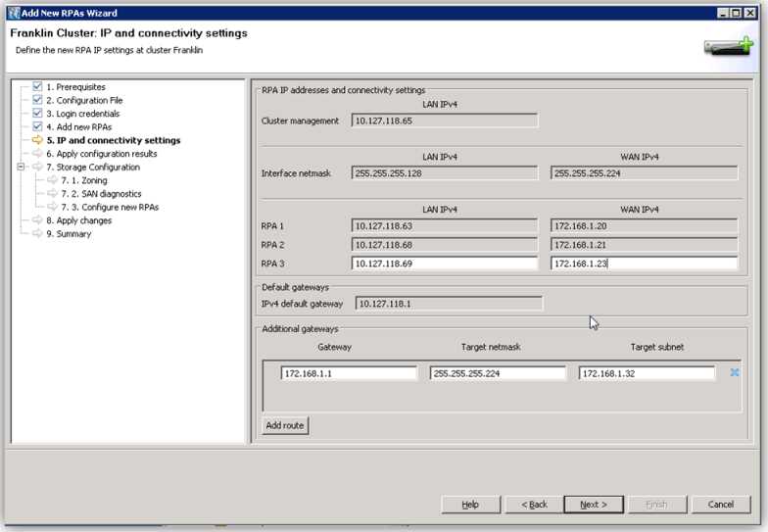Select step 6. Apply configuration results
The width and height of the screenshot is (768, 532).
pos(102,153)
